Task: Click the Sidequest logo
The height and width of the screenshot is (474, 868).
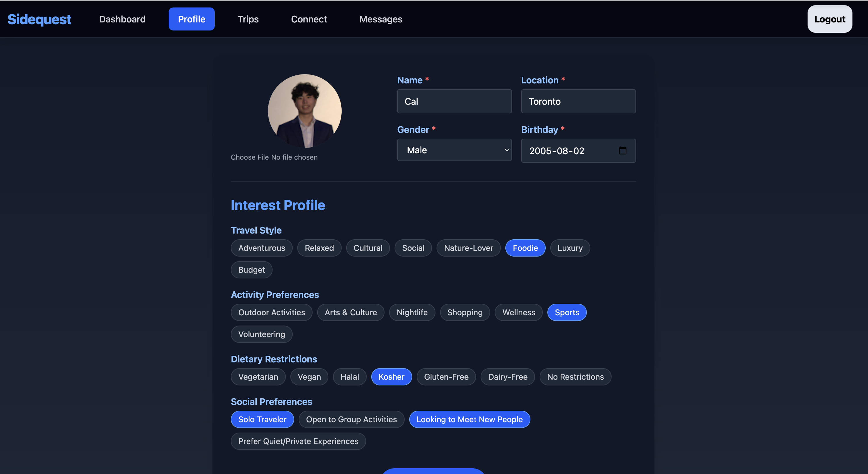Action: pos(39,19)
